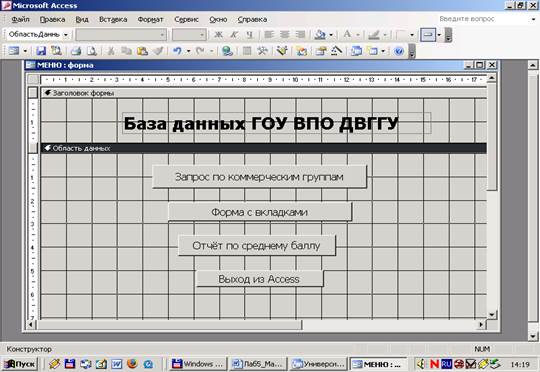Open the Properties window icon
The height and width of the screenshot is (372, 540).
tap(321, 51)
